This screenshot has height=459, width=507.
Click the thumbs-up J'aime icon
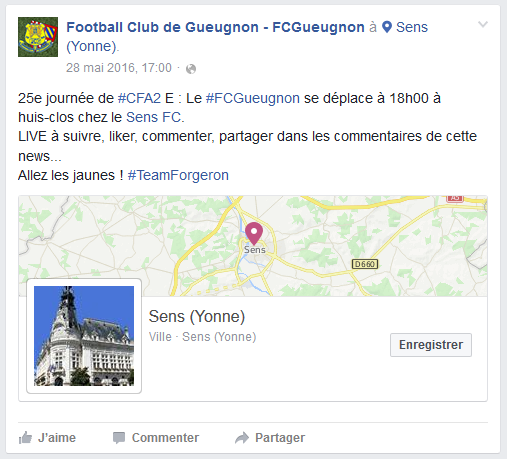(25, 438)
